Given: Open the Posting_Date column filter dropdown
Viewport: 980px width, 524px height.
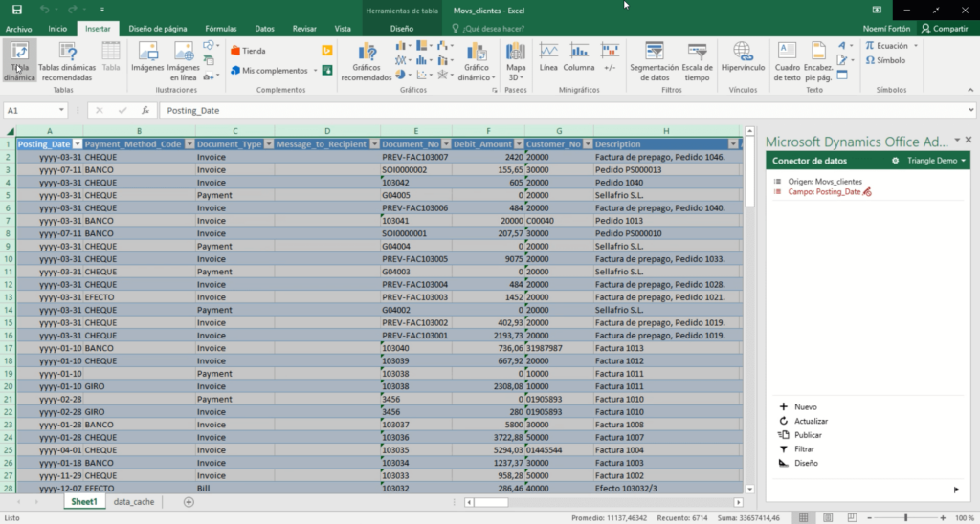Looking at the screenshot, I should tap(77, 144).
